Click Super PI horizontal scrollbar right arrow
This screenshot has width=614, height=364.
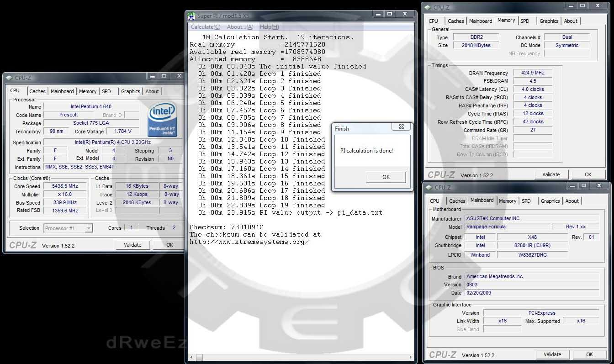click(x=410, y=358)
